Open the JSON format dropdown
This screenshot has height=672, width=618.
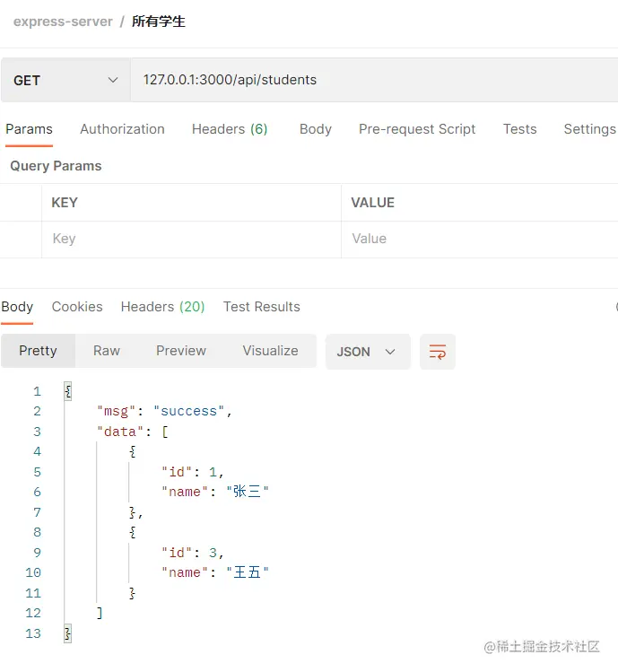[x=367, y=352]
